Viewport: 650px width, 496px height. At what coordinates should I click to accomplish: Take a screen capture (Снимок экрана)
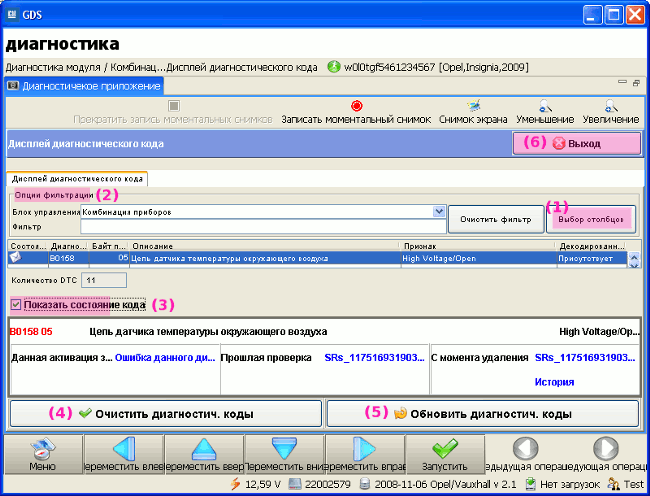tap(473, 106)
